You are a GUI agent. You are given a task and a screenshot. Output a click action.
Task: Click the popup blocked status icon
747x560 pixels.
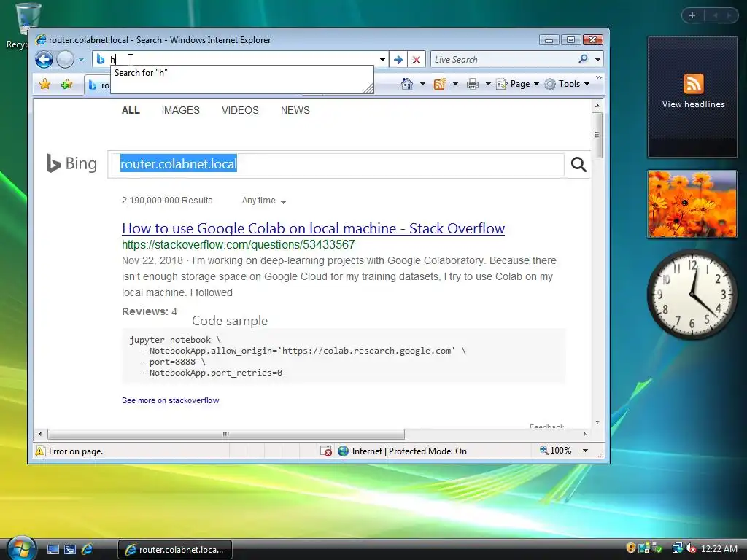pyautogui.click(x=326, y=451)
